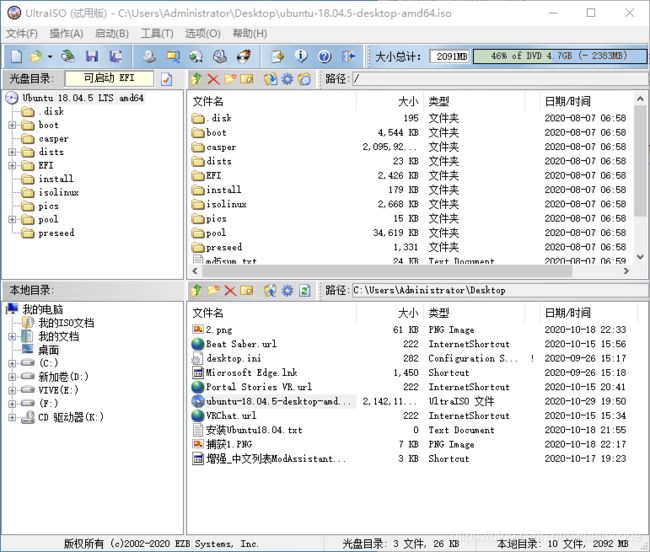Expand the 新加卷(D:) drive node
The height and width of the screenshot is (552, 650).
pyautogui.click(x=12, y=377)
